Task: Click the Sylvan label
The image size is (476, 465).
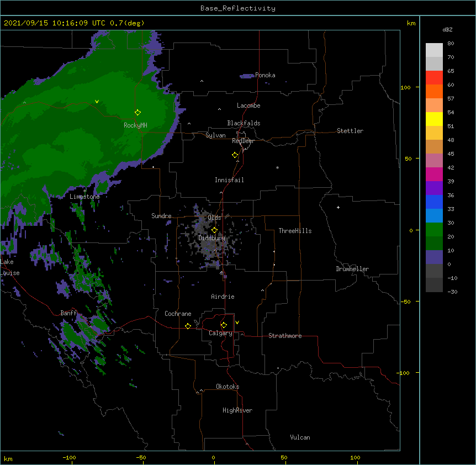Action: pos(215,135)
